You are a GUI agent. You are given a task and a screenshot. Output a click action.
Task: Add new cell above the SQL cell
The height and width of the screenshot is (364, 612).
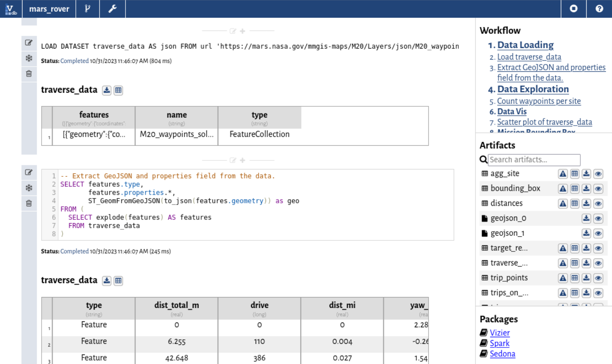pos(242,160)
